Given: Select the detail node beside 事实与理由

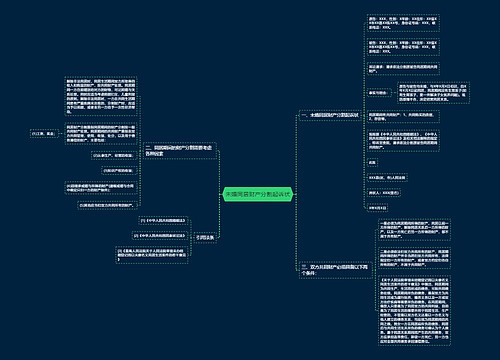Looking at the screenshot, I should pos(433,93).
